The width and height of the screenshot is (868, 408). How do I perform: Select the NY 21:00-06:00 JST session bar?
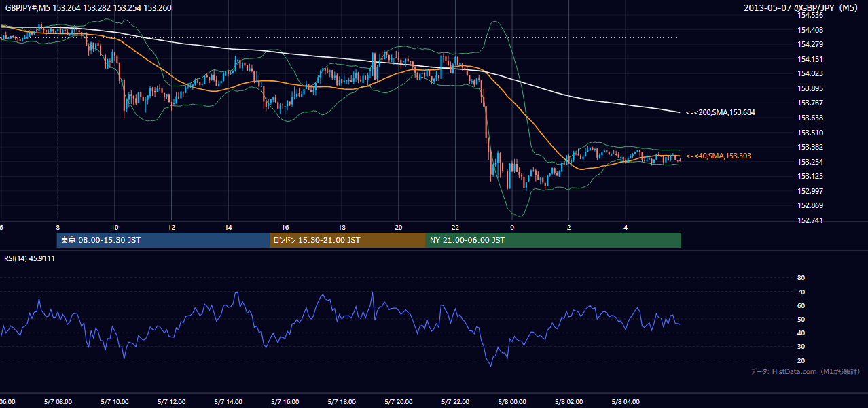click(x=554, y=240)
